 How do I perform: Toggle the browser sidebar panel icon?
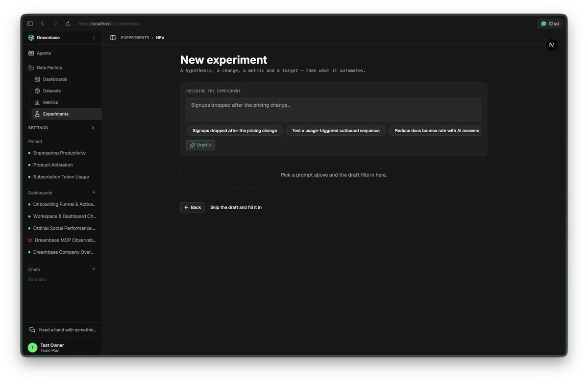(x=30, y=24)
